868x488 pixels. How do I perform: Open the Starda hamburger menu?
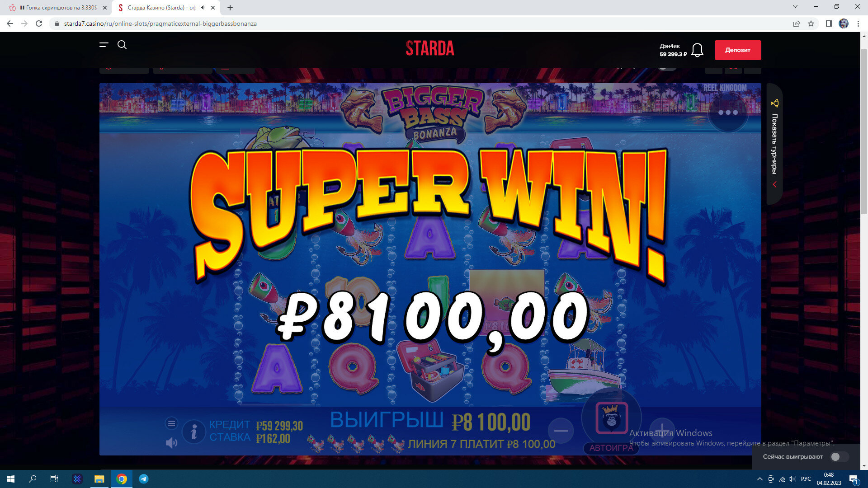point(104,45)
